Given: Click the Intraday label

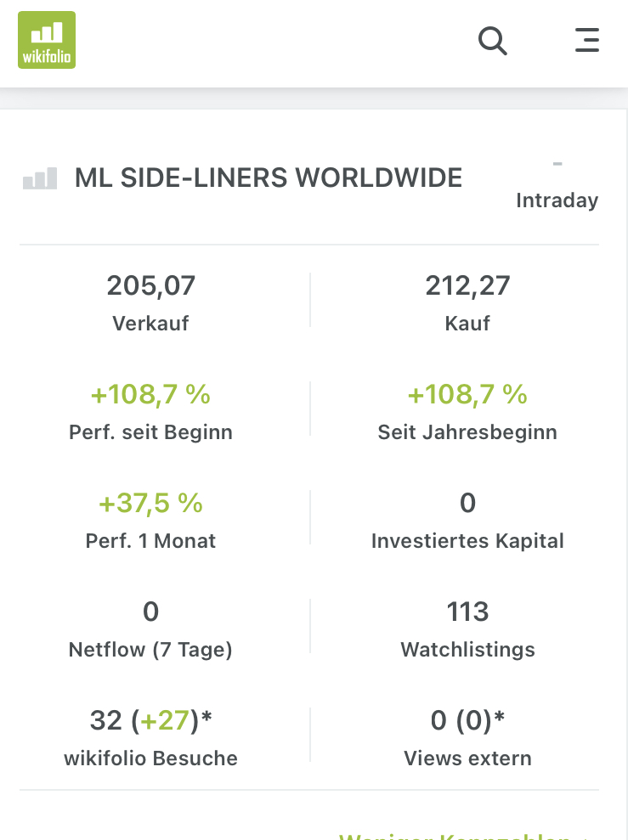Looking at the screenshot, I should tap(557, 200).
